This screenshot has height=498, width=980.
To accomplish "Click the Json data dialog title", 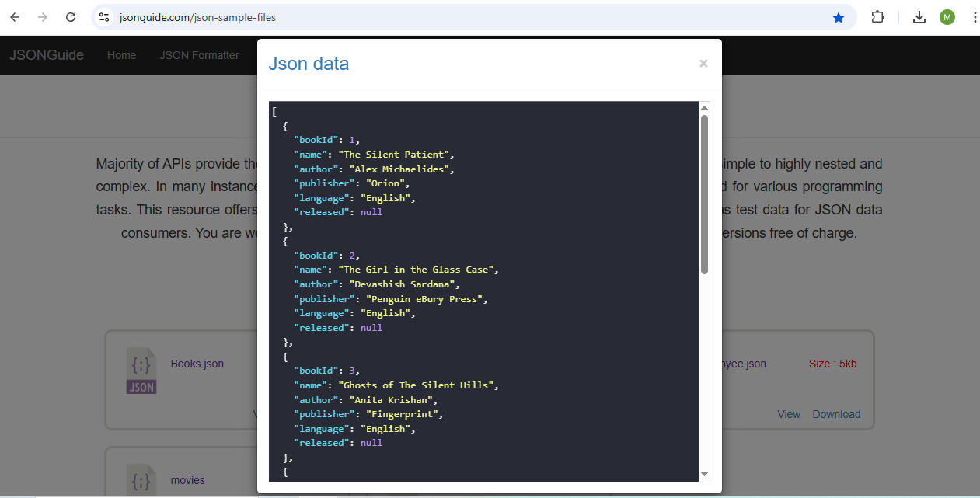I will [x=309, y=64].
